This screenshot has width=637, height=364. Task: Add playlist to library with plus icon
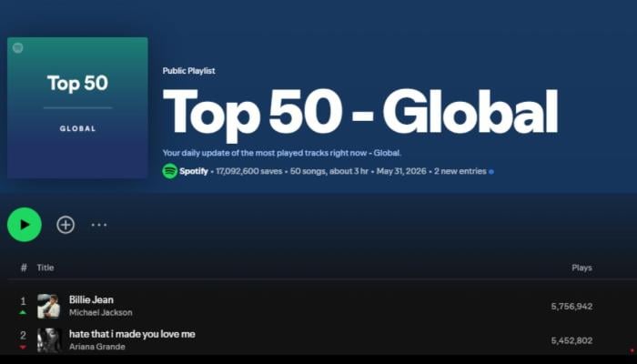66,225
